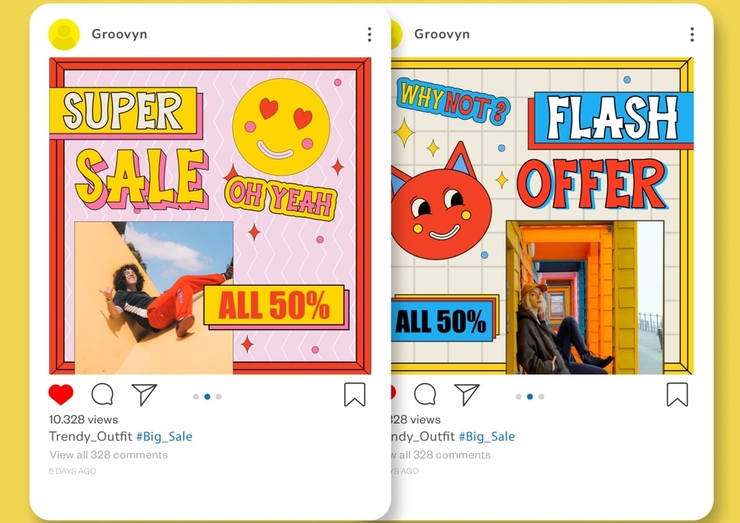Click the comment bubble icon on right post
Screen dimensions: 740x523
tap(425, 395)
